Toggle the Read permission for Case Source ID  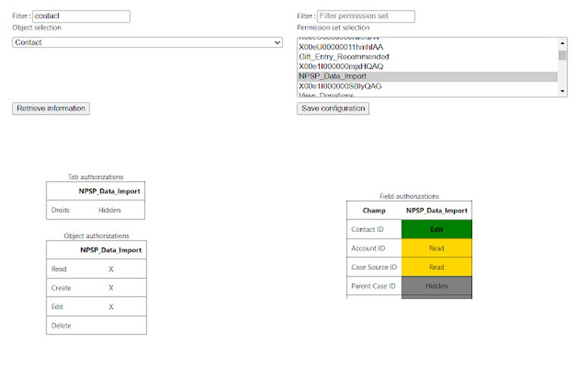coord(436,267)
